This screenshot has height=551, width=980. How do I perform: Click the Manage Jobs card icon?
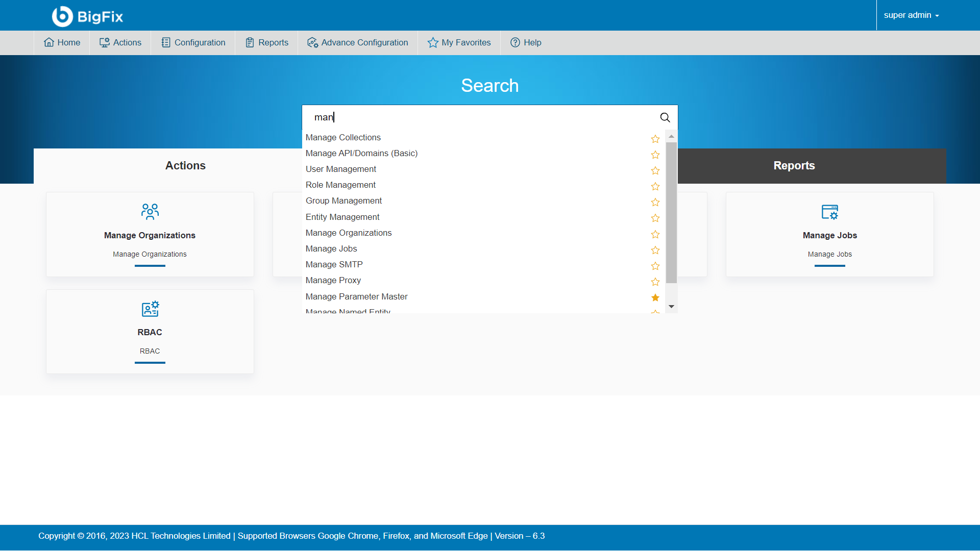pos(829,211)
